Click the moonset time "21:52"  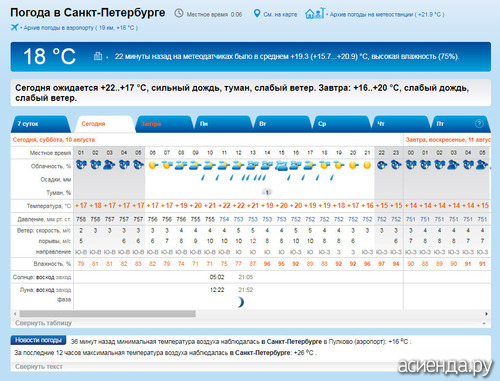pyautogui.click(x=246, y=290)
